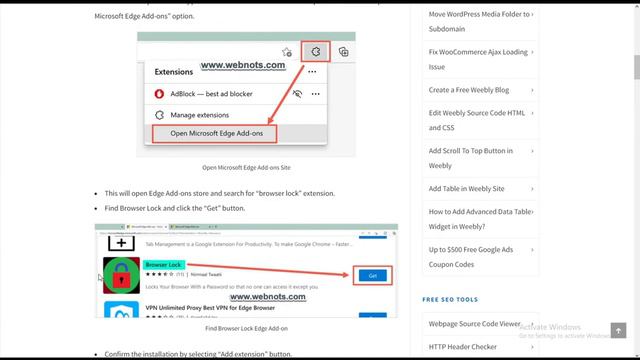Open 'Add Table in Weebly Site' link
Screen dimensions: 640x360
[x=466, y=189]
